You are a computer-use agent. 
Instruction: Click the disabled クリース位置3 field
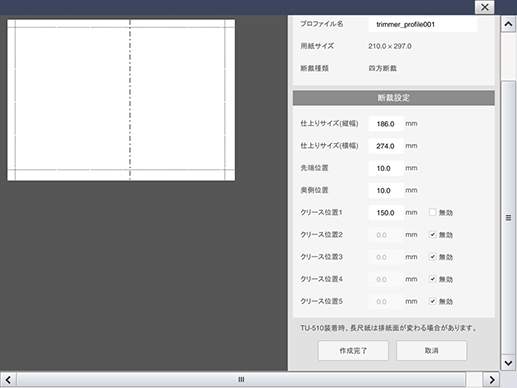point(386,257)
